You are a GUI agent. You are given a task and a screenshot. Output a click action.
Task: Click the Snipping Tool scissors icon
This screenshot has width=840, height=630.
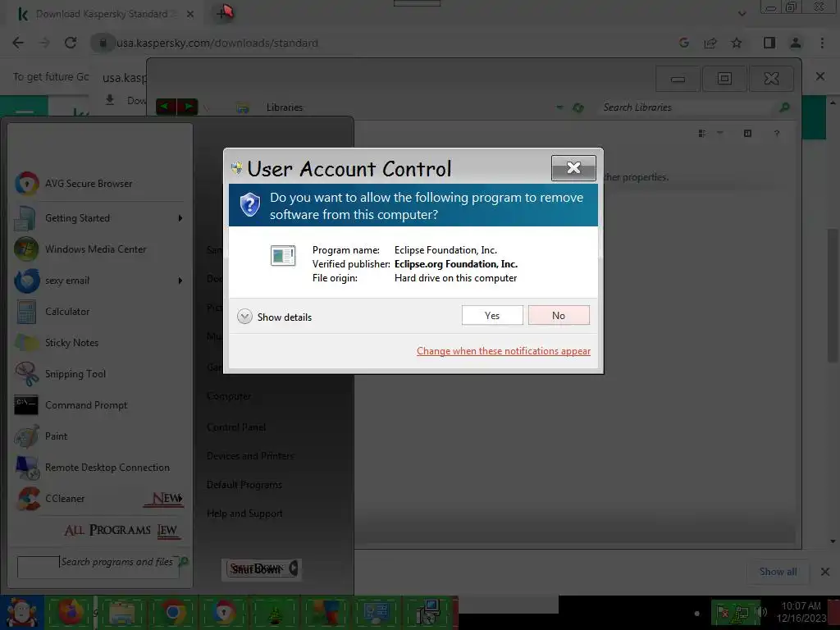click(27, 374)
